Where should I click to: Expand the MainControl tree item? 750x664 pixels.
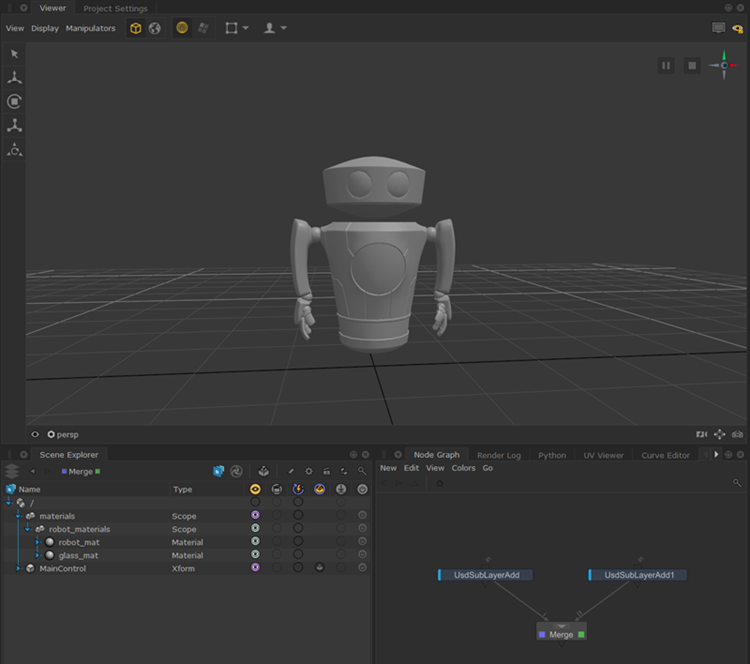[18, 568]
